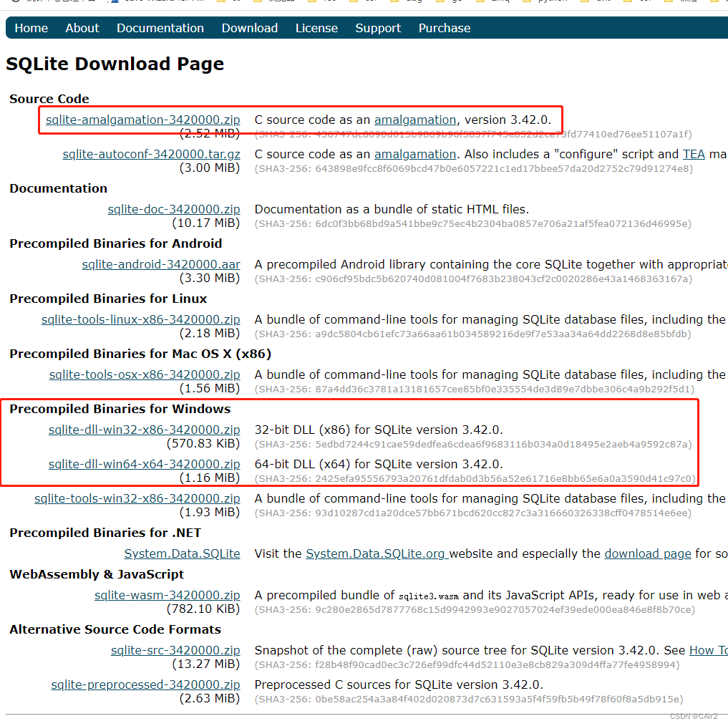Click the Documentation section heading
The image size is (728, 726).
click(x=59, y=188)
